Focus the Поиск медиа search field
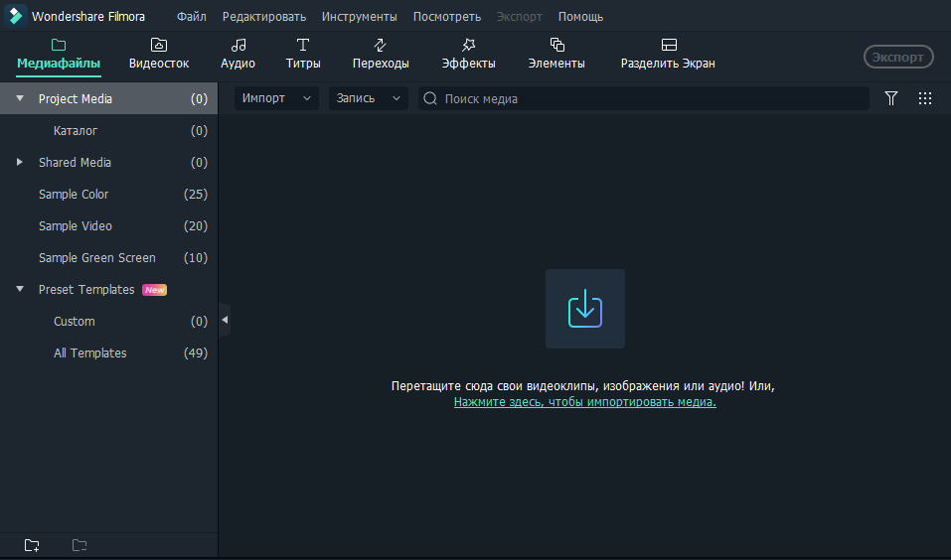The height and width of the screenshot is (560, 951). tap(644, 98)
